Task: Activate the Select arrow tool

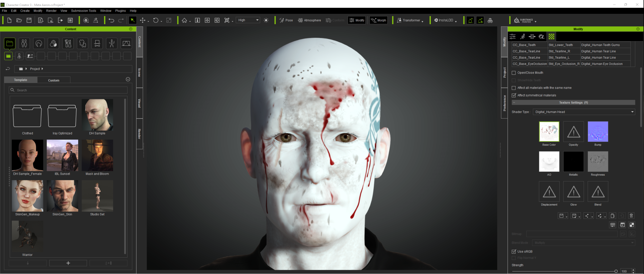Action: [x=132, y=20]
